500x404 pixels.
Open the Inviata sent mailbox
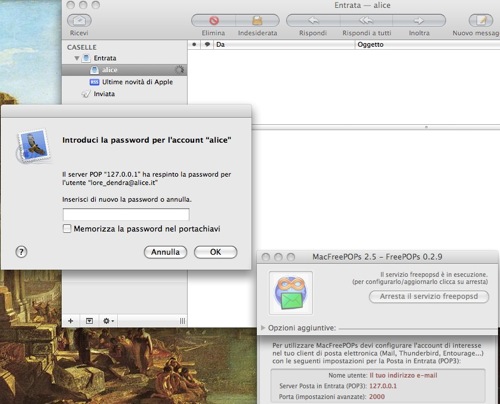[x=104, y=94]
